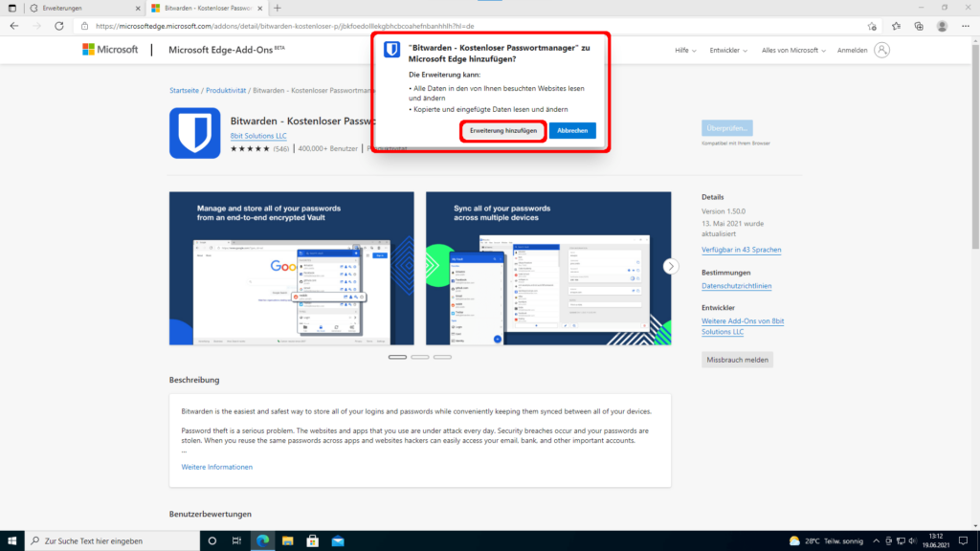Select the first carousel indicator
Viewport: 980px width, 551px height.
[x=397, y=358]
